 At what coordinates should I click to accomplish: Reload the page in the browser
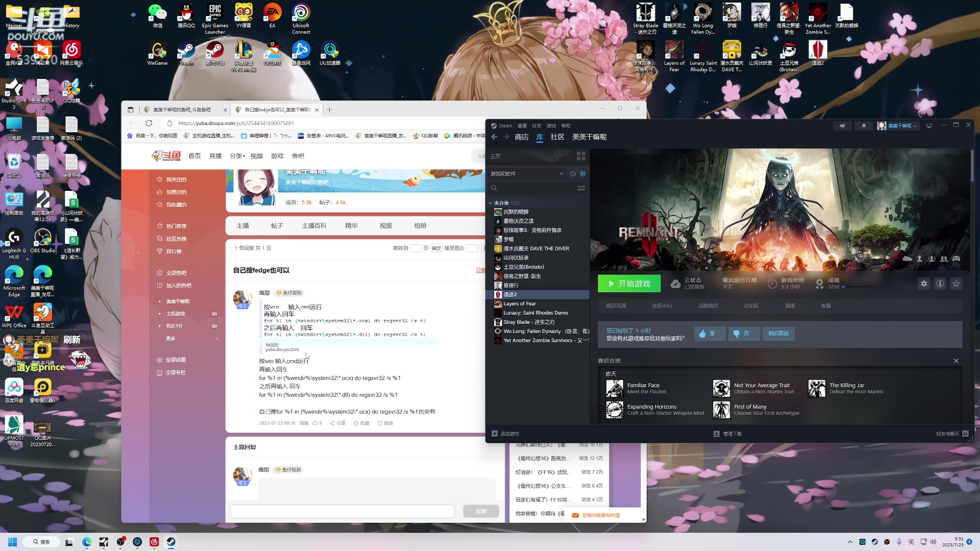coord(149,123)
